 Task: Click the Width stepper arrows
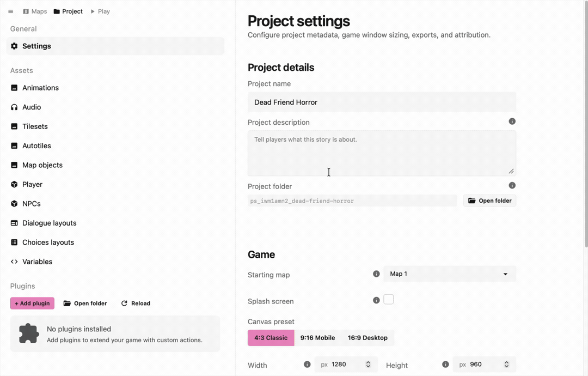point(368,364)
